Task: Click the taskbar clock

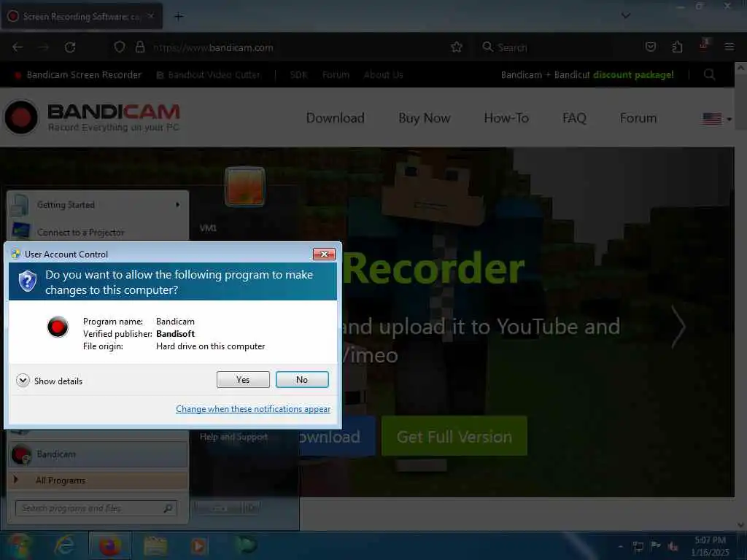Action: [710, 546]
